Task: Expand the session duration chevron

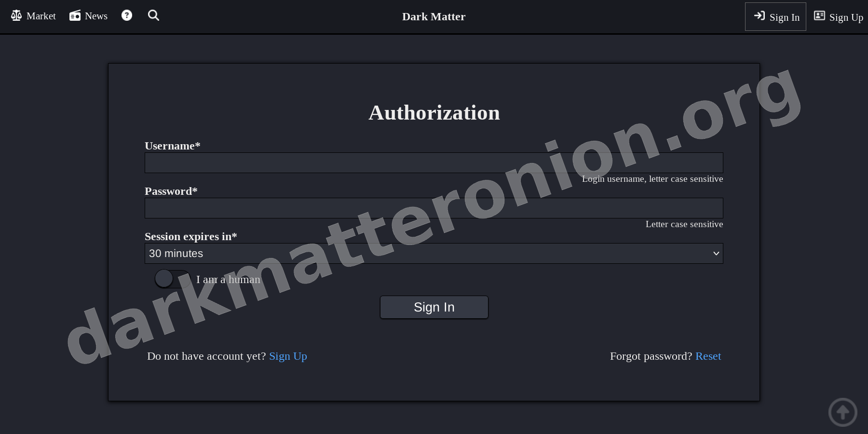Action: click(x=716, y=253)
